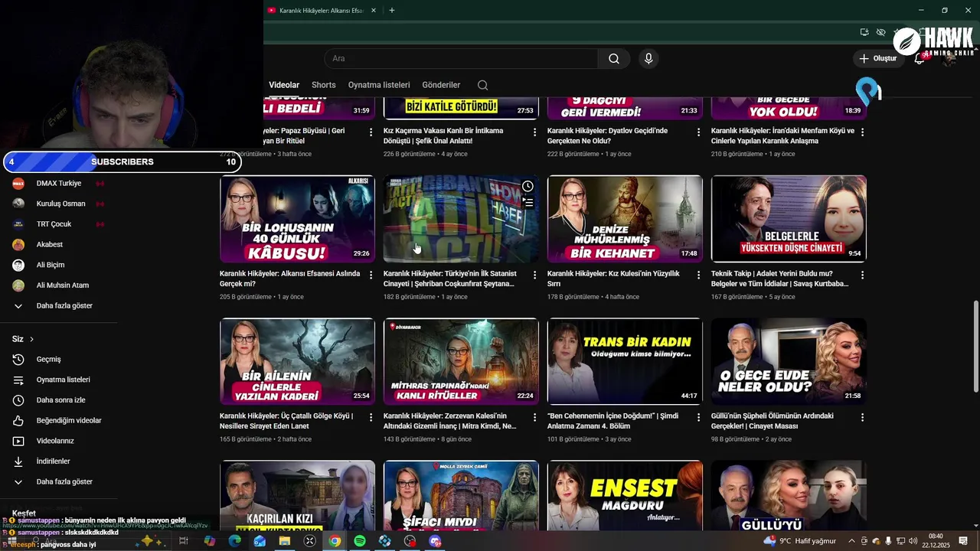Open options menu for Alkarısı Efsanesi video
The width and height of the screenshot is (980, 551).
[371, 275]
